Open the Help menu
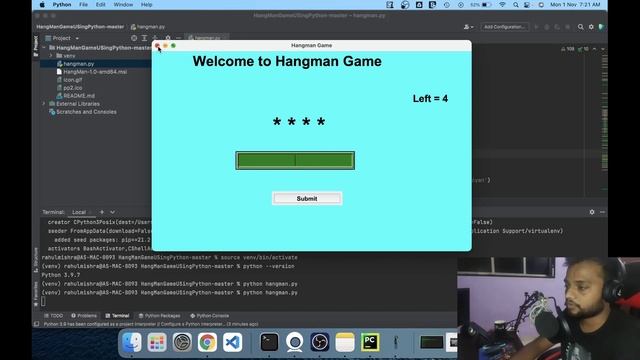Image resolution: width=640 pixels, height=360 pixels. pyautogui.click(x=147, y=4)
